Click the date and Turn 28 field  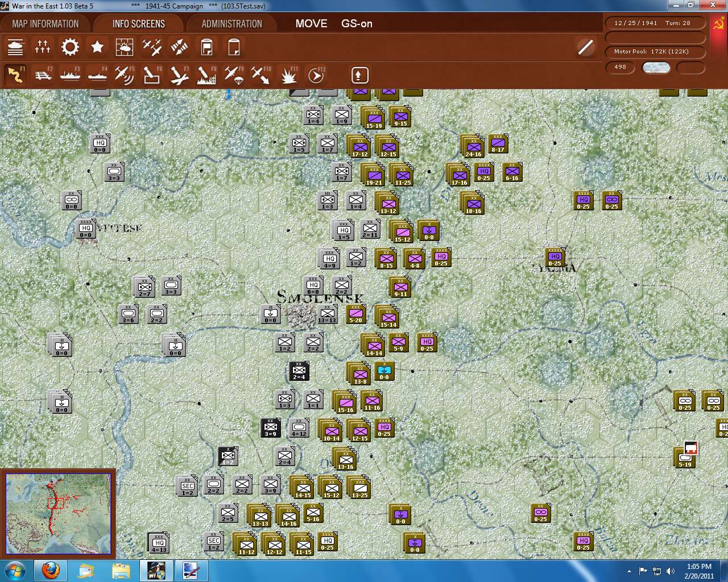[655, 23]
